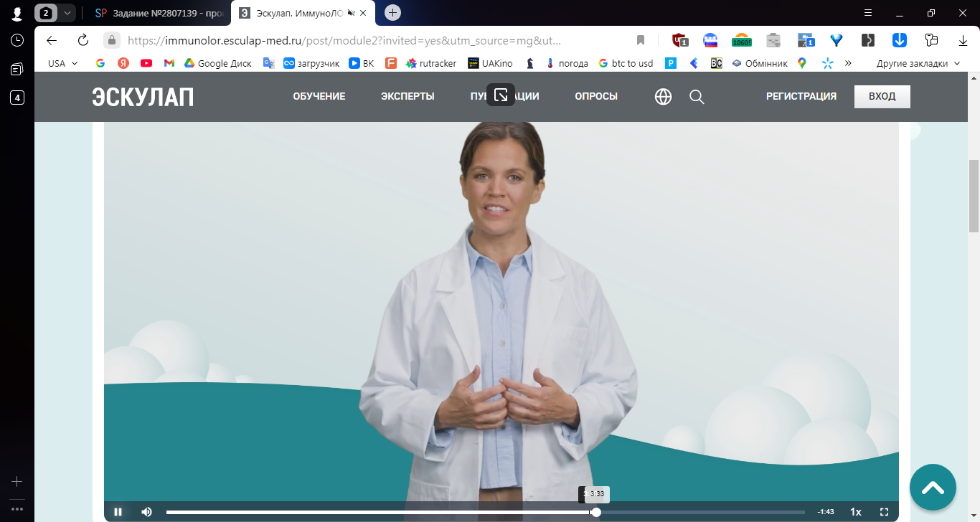The image size is (980, 522).
Task: Bookmark this page via bookmark icon
Action: coord(641,40)
